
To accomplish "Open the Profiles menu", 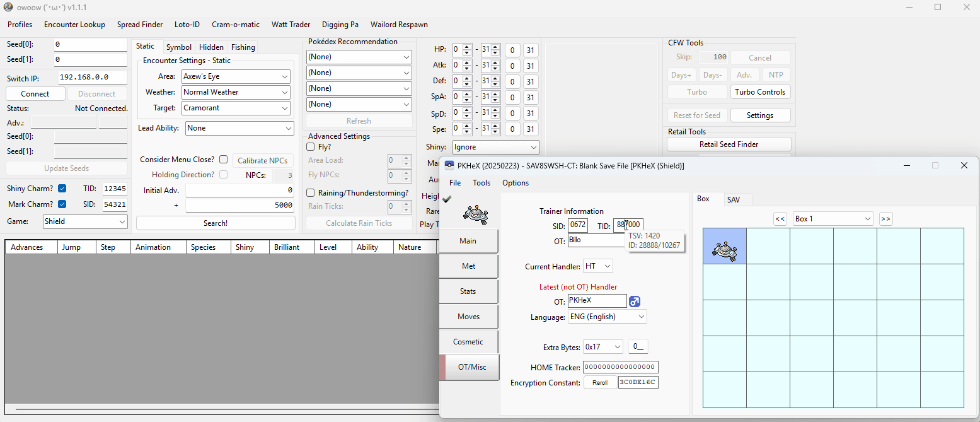I will [20, 25].
